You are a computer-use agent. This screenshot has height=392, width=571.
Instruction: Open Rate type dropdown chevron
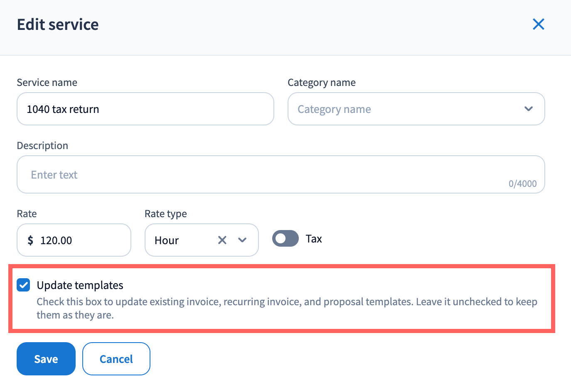click(242, 240)
